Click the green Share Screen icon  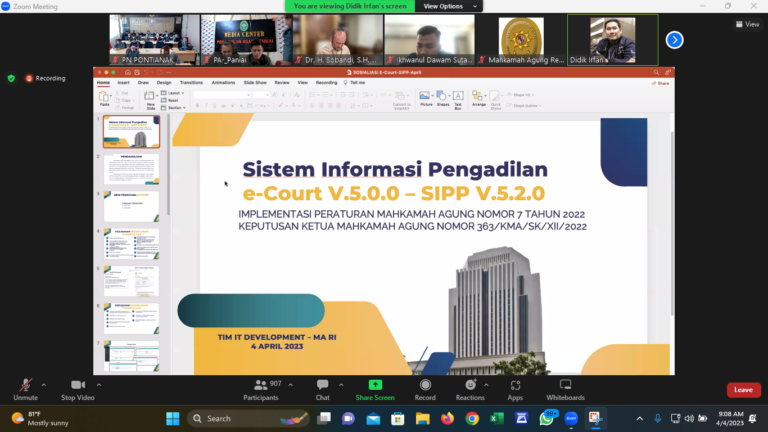tap(375, 385)
